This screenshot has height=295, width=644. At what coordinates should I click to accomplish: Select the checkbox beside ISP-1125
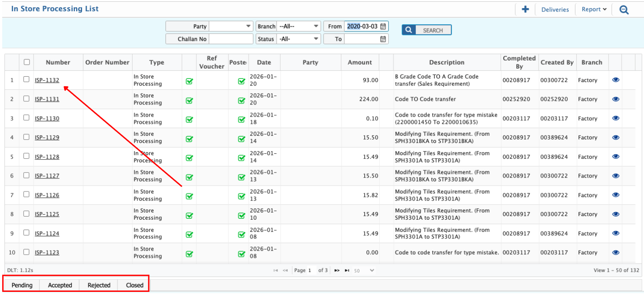(x=26, y=213)
